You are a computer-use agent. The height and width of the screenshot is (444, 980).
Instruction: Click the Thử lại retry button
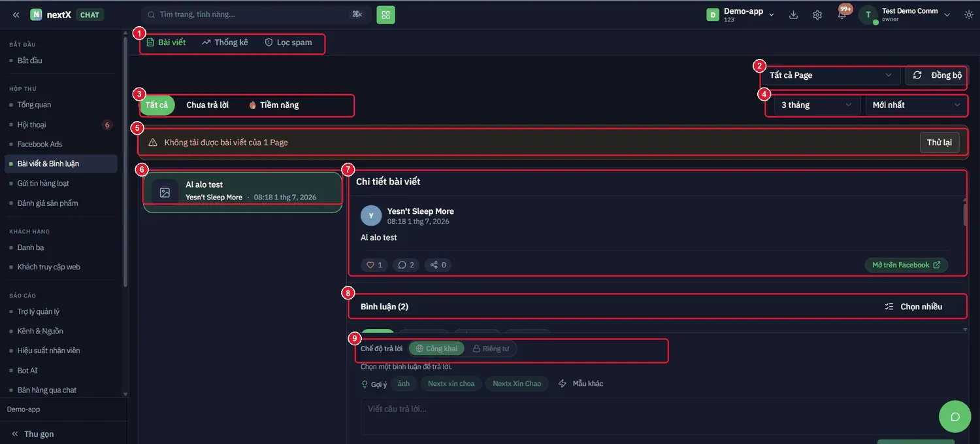click(x=939, y=143)
